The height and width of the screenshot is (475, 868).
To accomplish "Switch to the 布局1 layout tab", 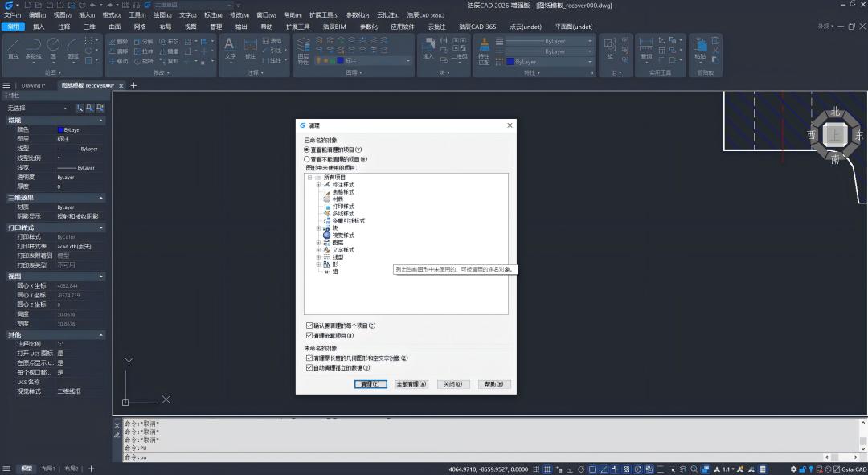I will coord(49,469).
